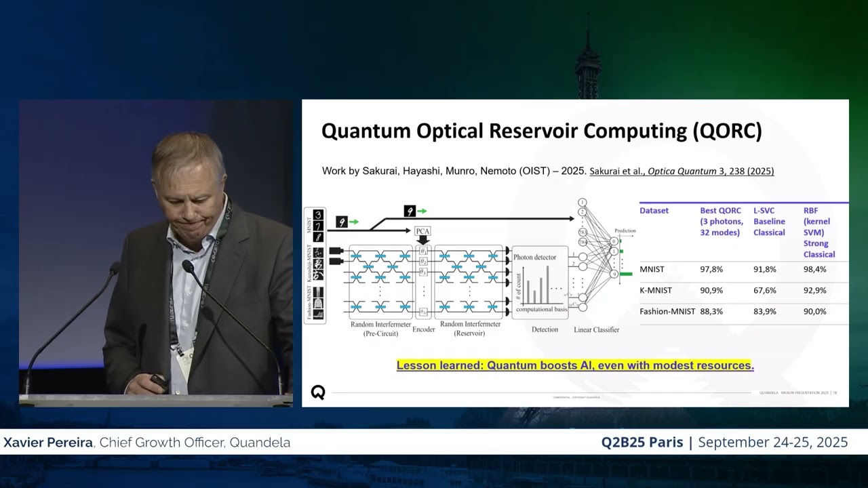Click the 'Encoder' label under the diagram

423,329
